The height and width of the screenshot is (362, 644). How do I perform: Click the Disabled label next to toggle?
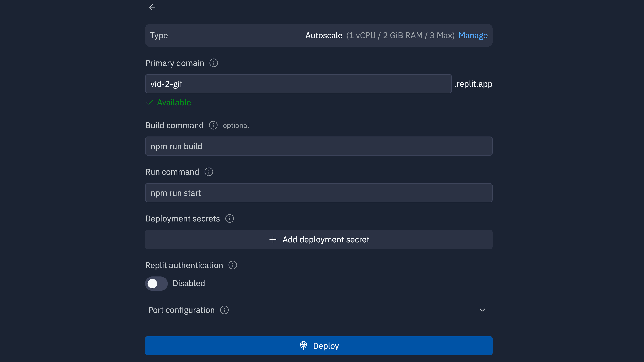[x=189, y=283]
